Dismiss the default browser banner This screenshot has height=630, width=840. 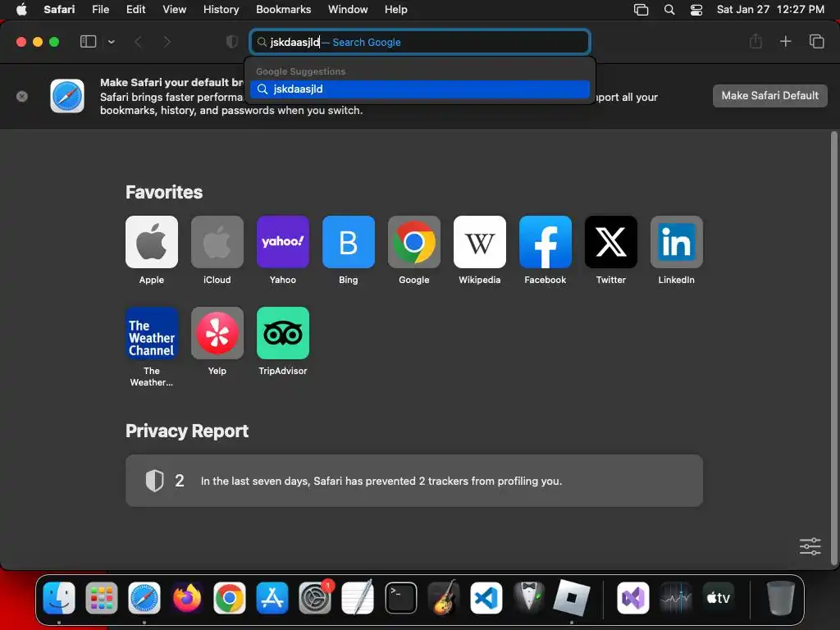coord(22,97)
